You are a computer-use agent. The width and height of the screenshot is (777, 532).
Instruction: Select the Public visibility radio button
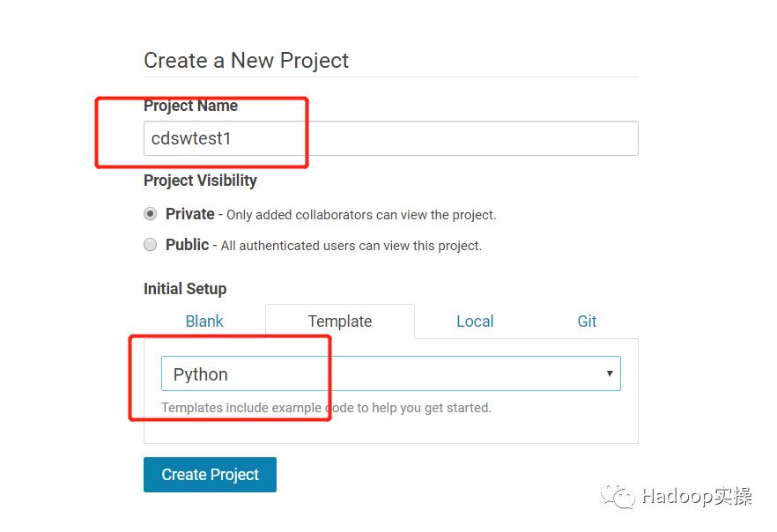151,245
